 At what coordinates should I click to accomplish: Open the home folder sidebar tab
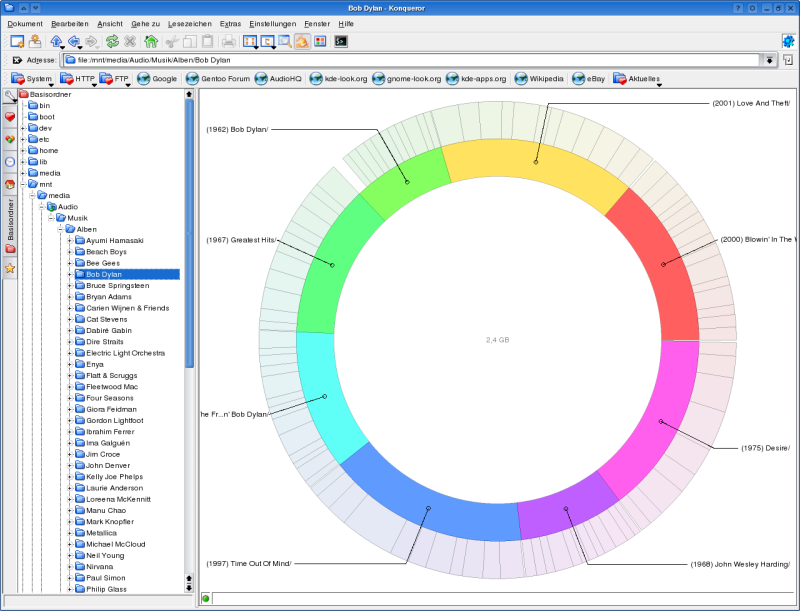(x=10, y=184)
